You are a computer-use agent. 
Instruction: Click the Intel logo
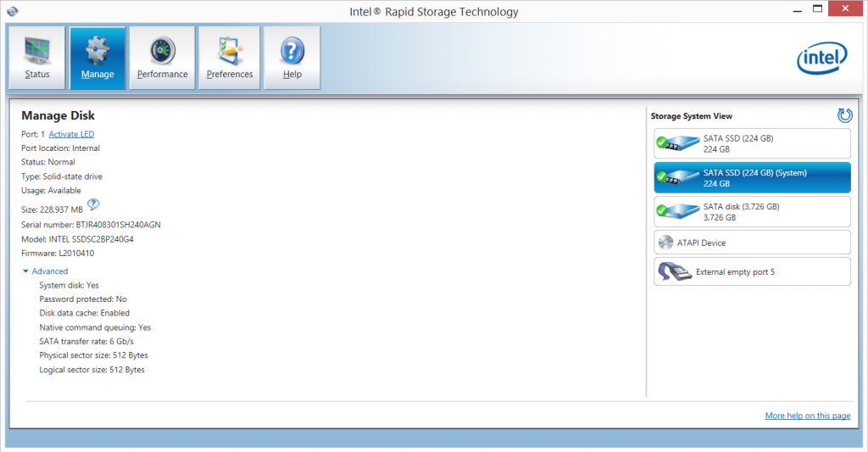[821, 58]
